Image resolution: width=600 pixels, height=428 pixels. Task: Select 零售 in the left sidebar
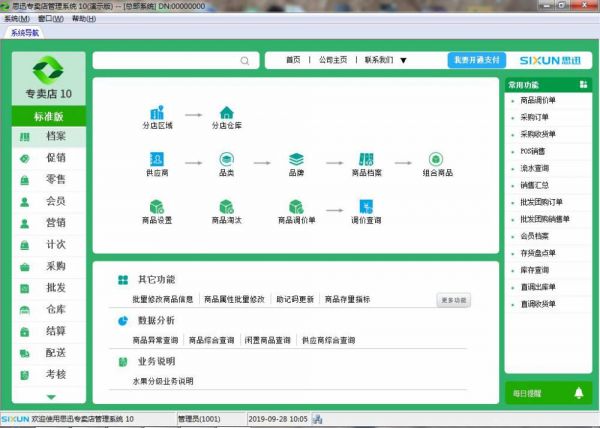[x=49, y=179]
